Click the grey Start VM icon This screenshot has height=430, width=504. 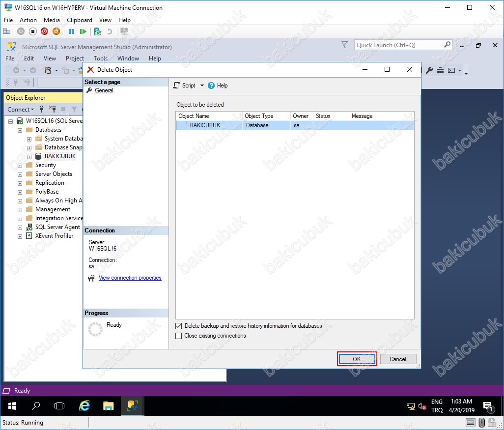pos(21,31)
